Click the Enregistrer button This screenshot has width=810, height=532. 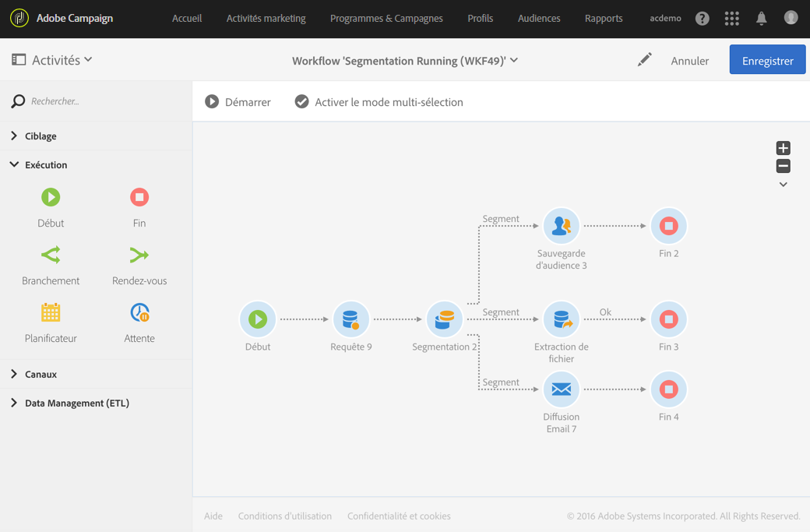click(767, 60)
